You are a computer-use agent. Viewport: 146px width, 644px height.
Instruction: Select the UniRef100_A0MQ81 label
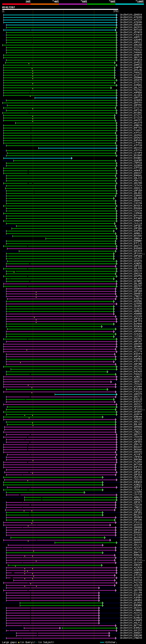(131, 85)
